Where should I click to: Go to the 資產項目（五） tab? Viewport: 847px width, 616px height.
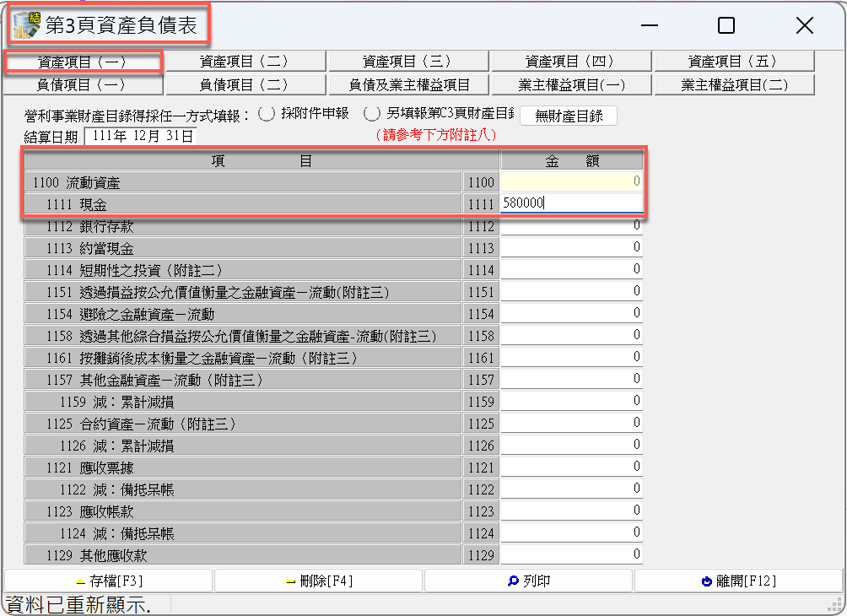[x=734, y=62]
